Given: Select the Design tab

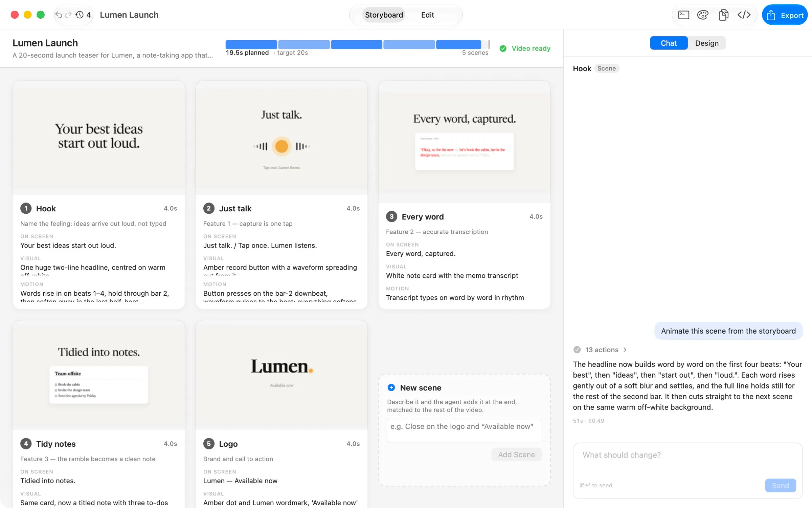Looking at the screenshot, I should (707, 43).
